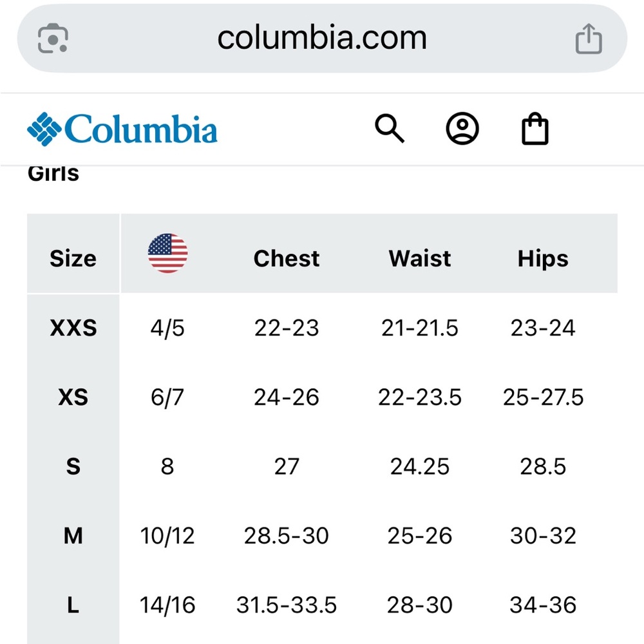Select the Girls section heading
The height and width of the screenshot is (644, 644).
click(53, 173)
